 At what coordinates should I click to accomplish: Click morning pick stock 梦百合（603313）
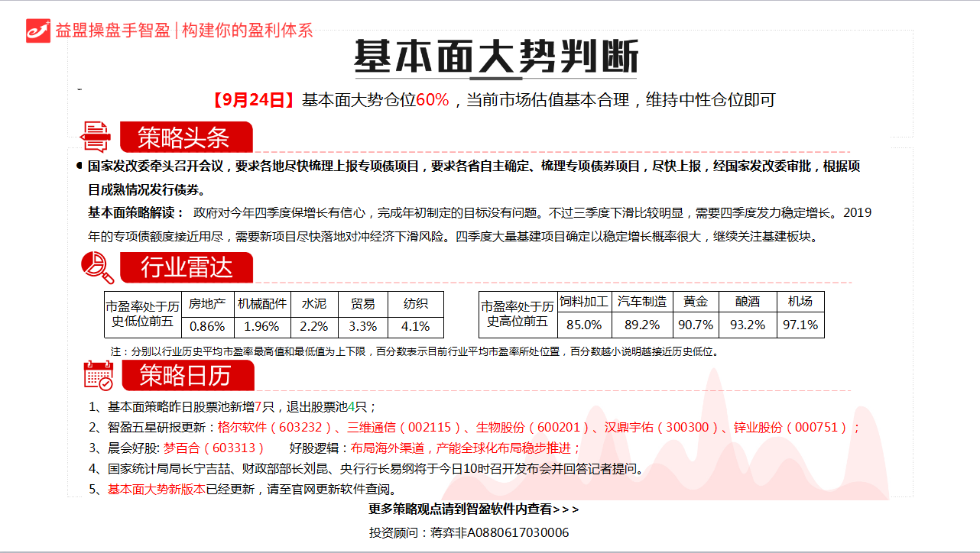[213, 448]
